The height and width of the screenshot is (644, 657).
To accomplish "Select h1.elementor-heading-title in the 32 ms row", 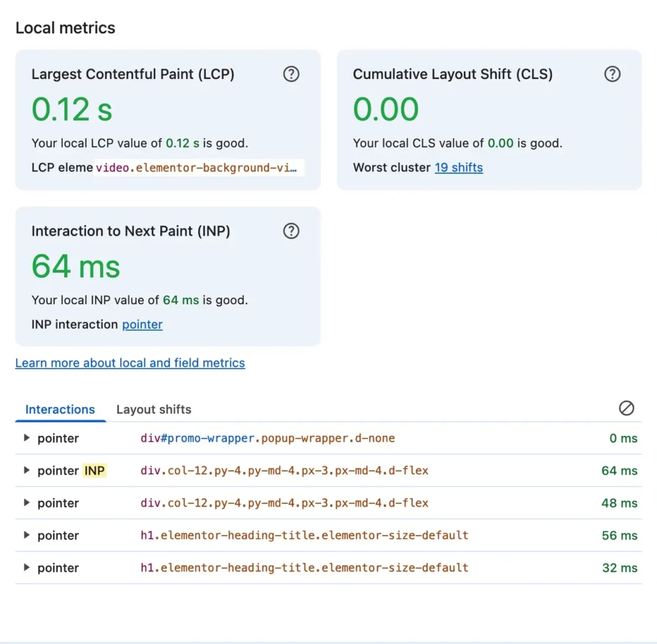I will point(304,568).
